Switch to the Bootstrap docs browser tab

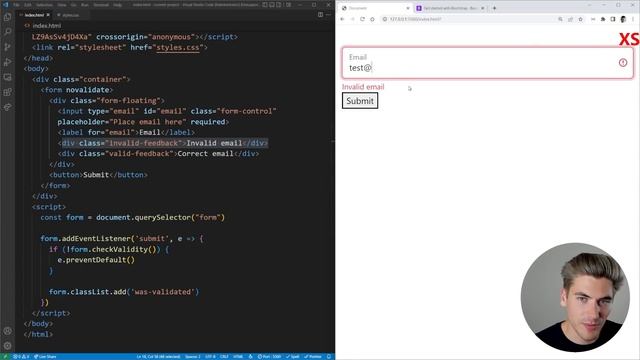[x=450, y=8]
